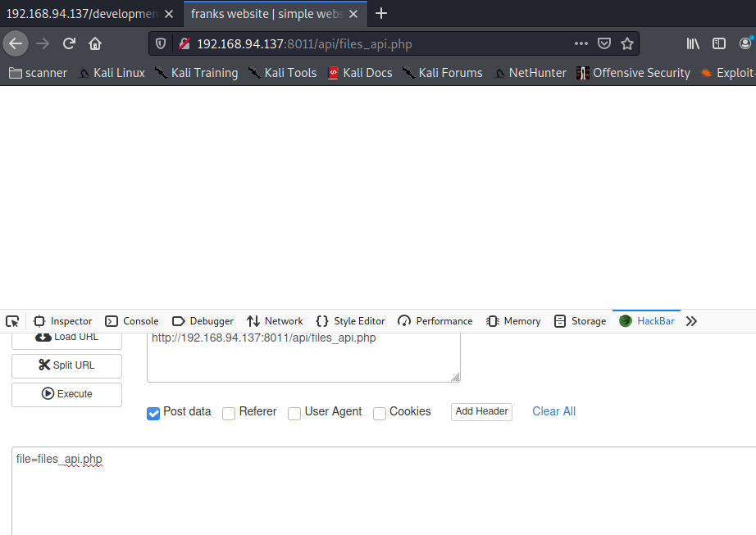
Task: Enable the Cookies checkbox
Action: tap(380, 413)
